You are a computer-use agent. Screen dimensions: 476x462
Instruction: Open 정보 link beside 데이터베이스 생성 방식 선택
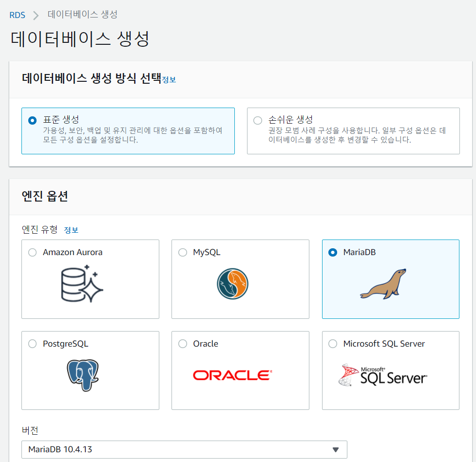169,80
